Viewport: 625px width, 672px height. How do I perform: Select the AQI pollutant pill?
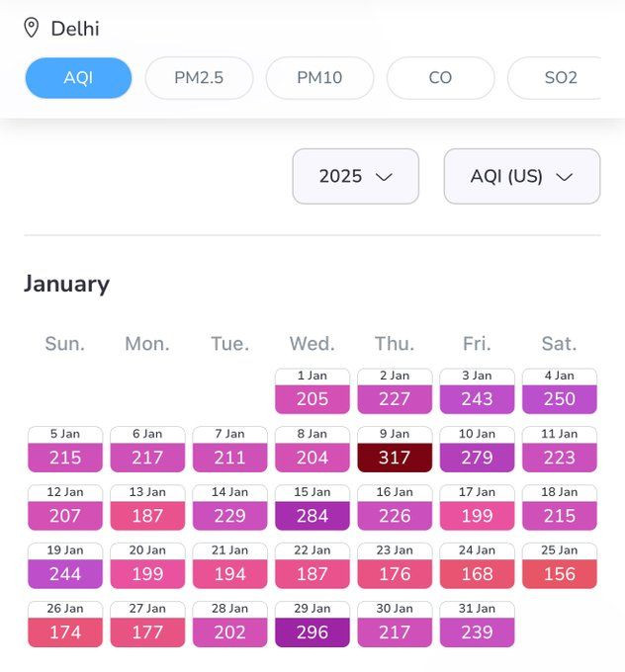(78, 78)
